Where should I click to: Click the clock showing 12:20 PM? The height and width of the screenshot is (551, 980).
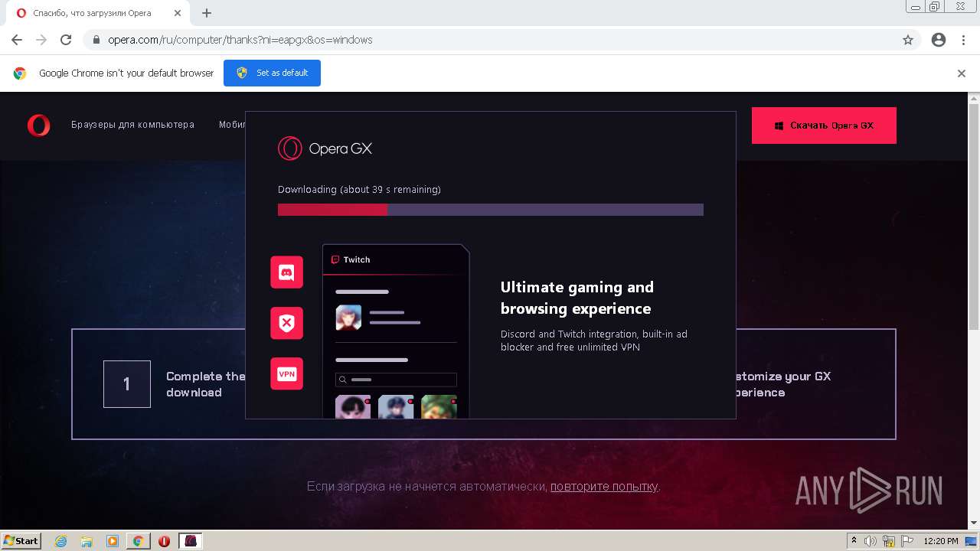pyautogui.click(x=941, y=541)
